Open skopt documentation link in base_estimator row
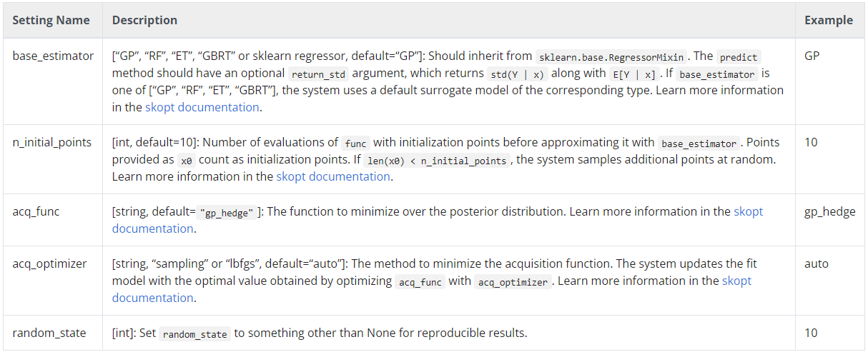The width and height of the screenshot is (868, 352). pos(202,107)
